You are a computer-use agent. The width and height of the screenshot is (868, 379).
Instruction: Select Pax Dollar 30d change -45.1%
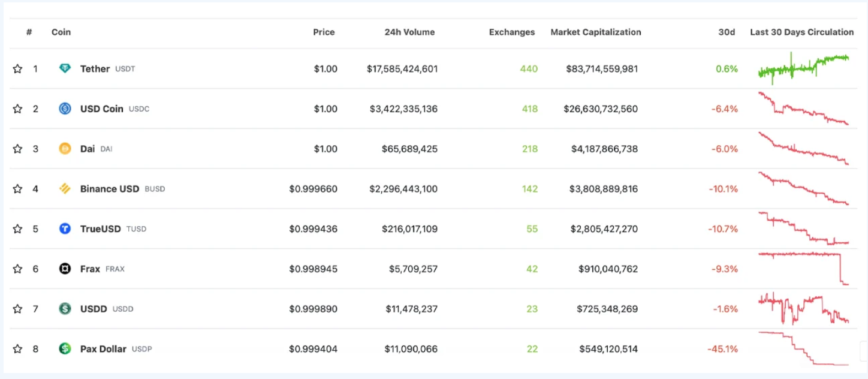coord(723,349)
